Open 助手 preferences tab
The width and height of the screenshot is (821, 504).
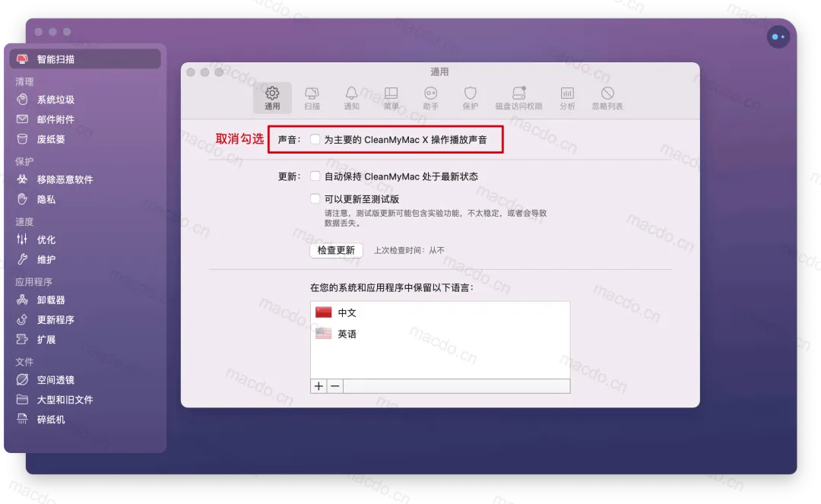[x=430, y=98]
